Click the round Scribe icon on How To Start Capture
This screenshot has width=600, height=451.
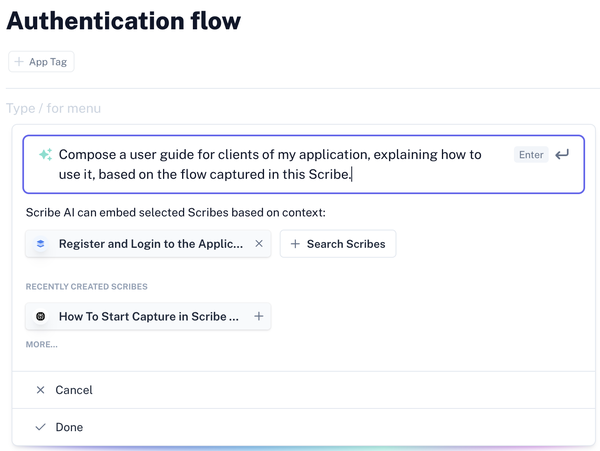click(41, 316)
